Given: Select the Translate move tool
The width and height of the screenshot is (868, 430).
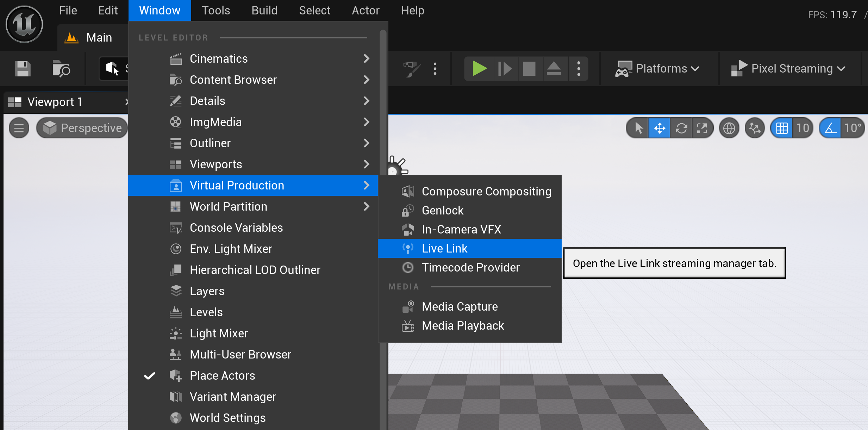Looking at the screenshot, I should (660, 128).
